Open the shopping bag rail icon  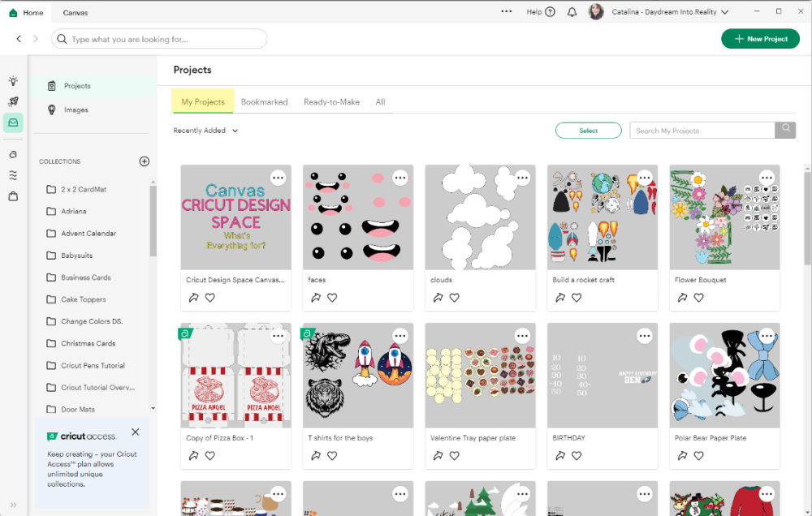(x=13, y=196)
